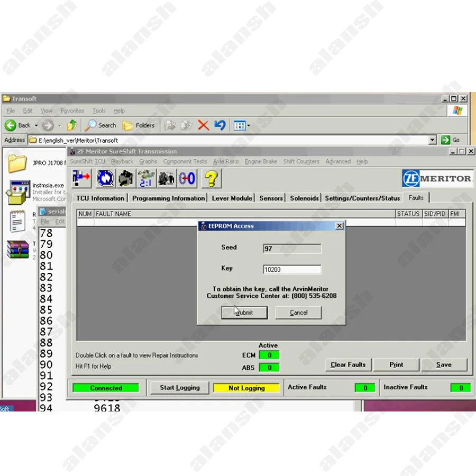Screen dimensions: 476x476
Task: Click the explorer Address field path
Action: pyautogui.click(x=228, y=140)
